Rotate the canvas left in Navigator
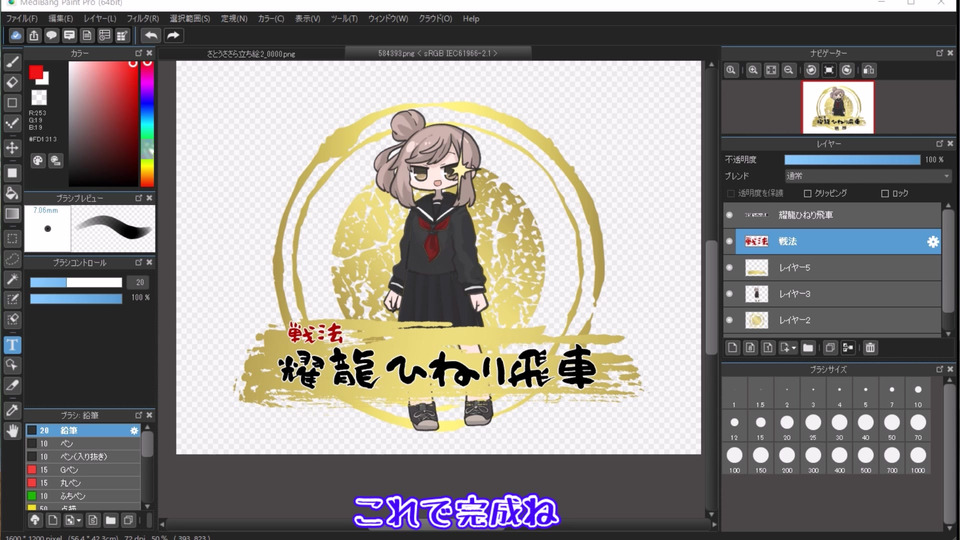960x540 pixels. pyautogui.click(x=811, y=70)
